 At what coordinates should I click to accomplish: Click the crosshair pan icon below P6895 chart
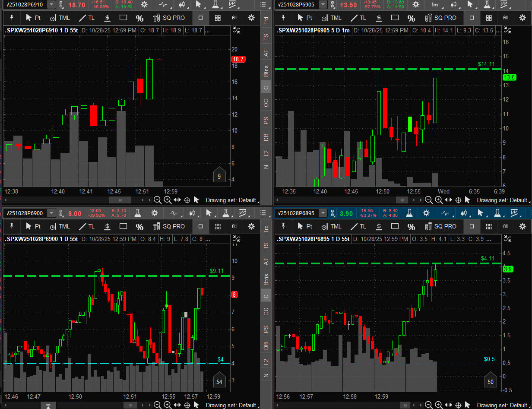click(458, 405)
